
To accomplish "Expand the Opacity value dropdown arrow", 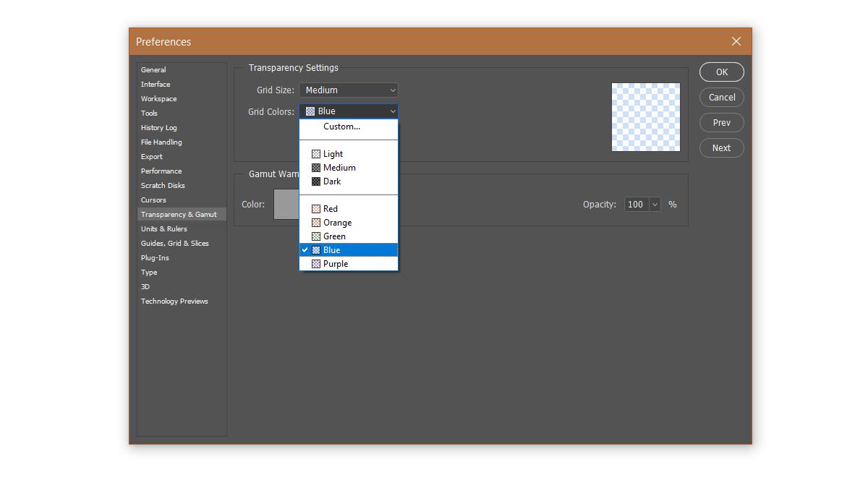I will [655, 205].
